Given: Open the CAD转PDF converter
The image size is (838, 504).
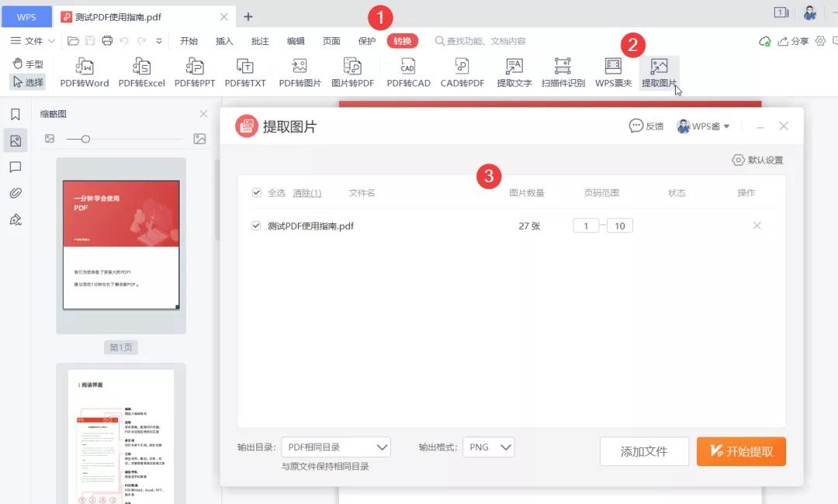Looking at the screenshot, I should pyautogui.click(x=462, y=71).
